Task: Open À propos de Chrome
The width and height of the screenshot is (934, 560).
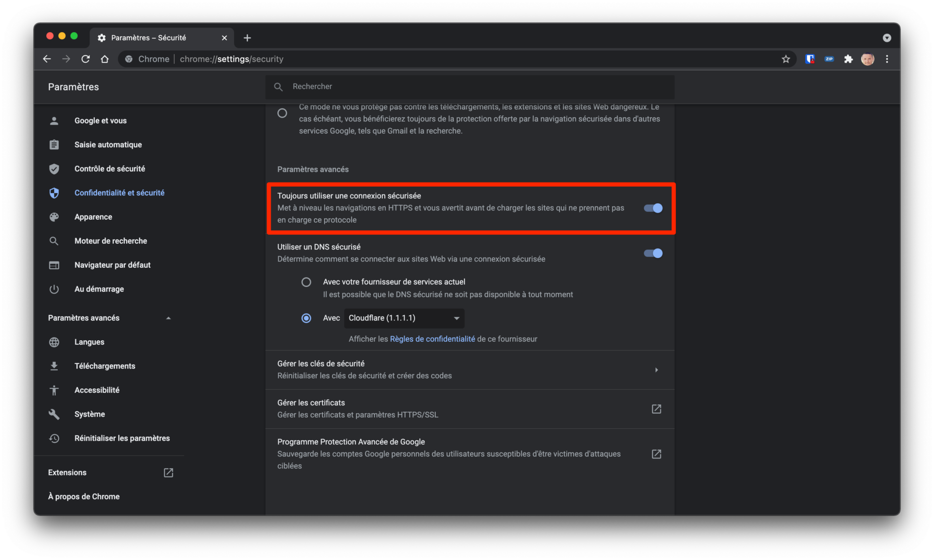Action: (x=84, y=496)
